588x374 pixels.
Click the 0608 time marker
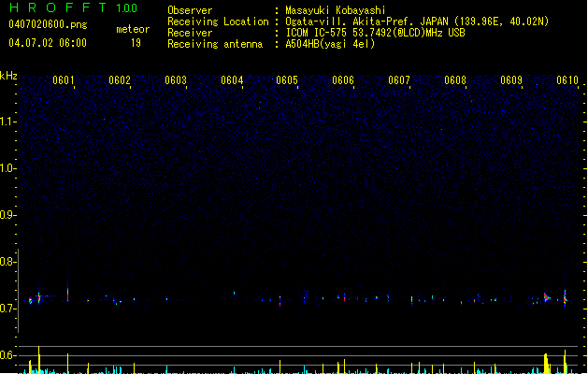[455, 80]
